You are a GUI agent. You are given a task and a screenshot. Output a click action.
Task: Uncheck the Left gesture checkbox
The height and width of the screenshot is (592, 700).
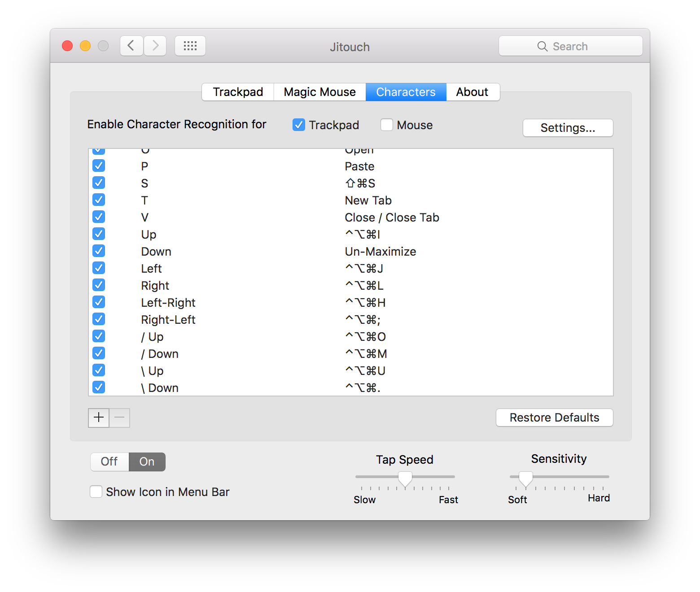click(x=99, y=268)
